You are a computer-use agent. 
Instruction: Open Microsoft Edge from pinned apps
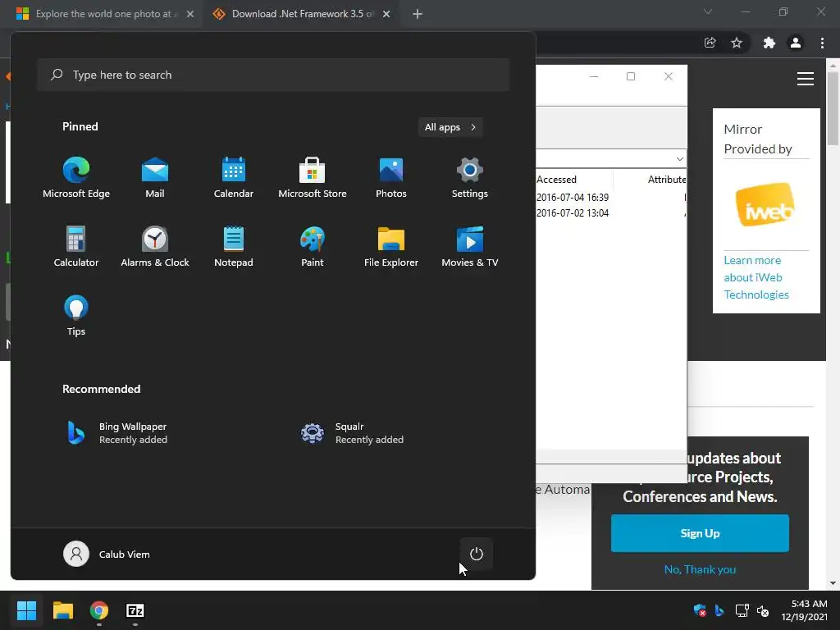(x=76, y=178)
